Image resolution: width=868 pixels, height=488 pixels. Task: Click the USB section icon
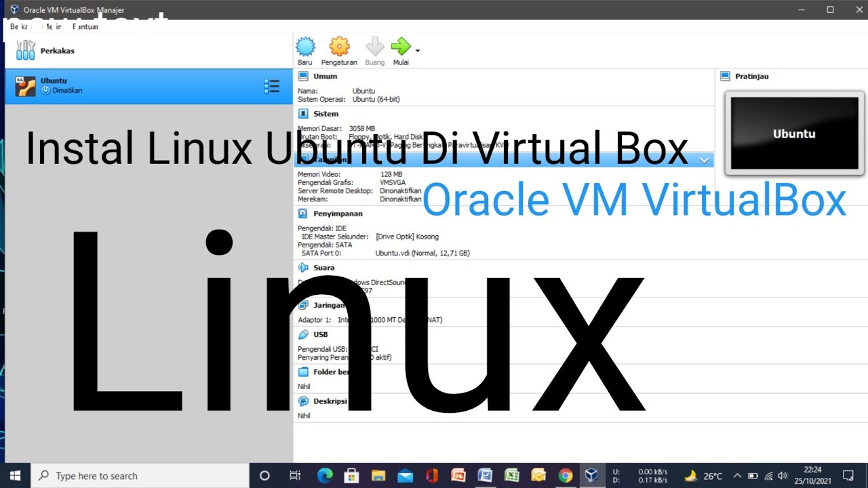(x=303, y=334)
